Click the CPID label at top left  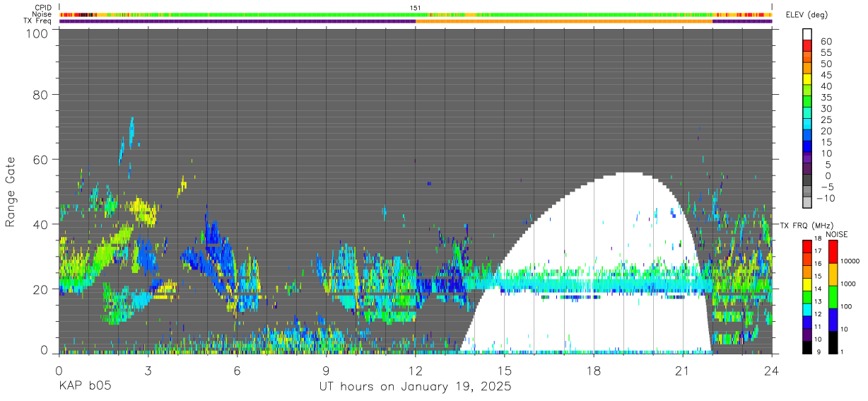click(x=43, y=8)
